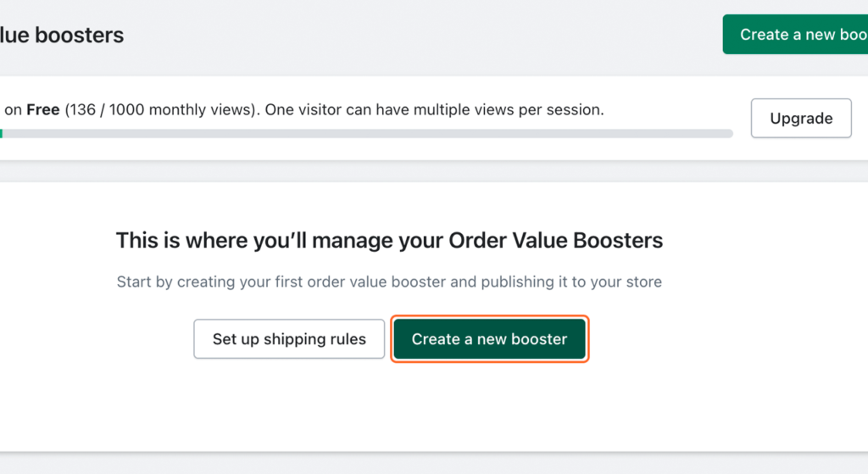
Task: Click the Upgrade button
Action: tap(800, 119)
